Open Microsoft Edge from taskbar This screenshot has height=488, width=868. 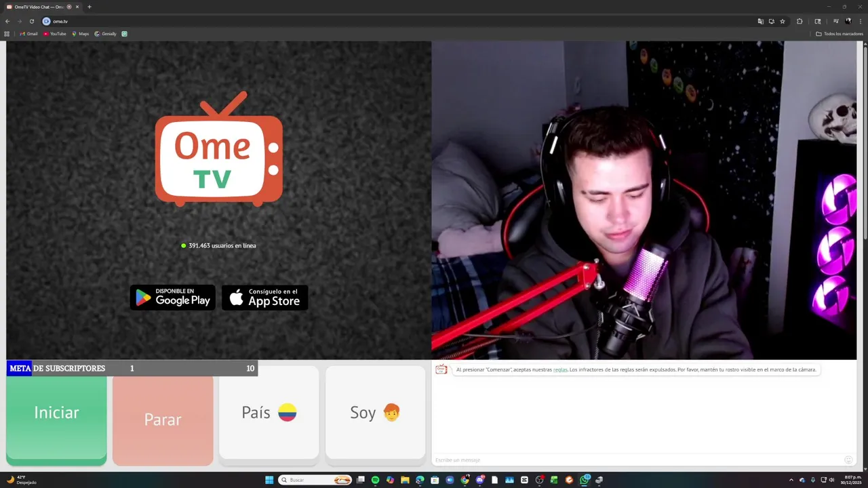420,480
